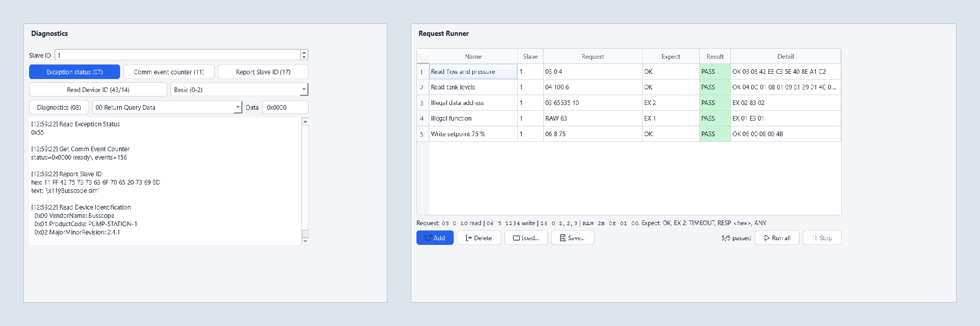Click PASS result for Read tank levels row
Viewport: 980px width, 326px height.
[x=715, y=87]
